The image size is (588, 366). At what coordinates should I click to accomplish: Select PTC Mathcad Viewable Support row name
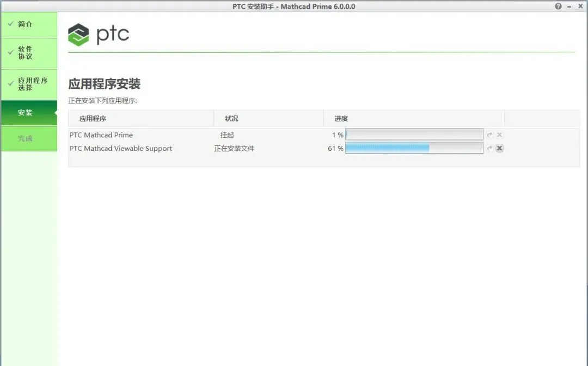click(121, 149)
